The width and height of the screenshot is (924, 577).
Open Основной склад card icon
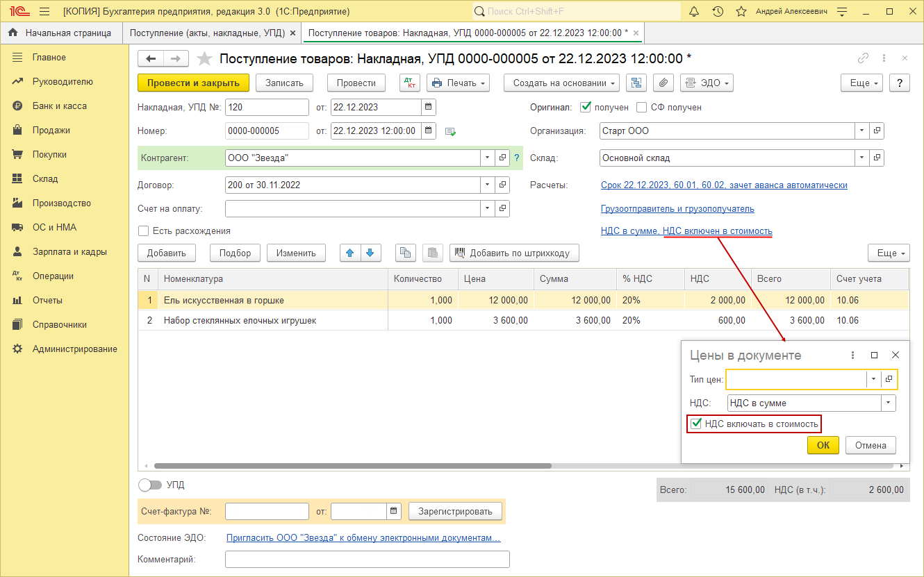[877, 158]
